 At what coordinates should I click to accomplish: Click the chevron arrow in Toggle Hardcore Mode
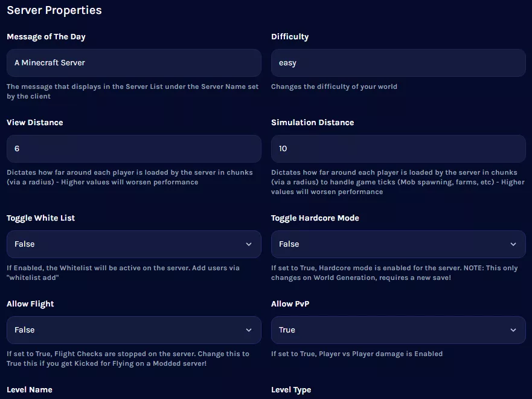click(513, 244)
